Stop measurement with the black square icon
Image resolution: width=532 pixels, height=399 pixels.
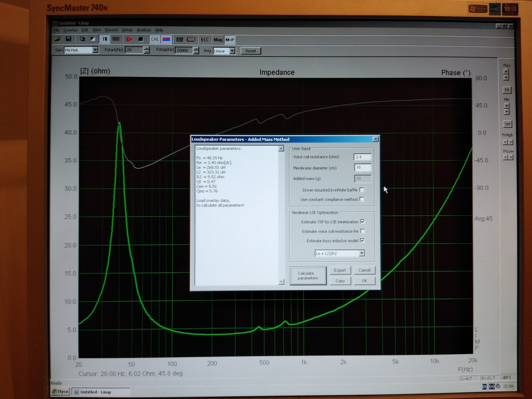pyautogui.click(x=140, y=39)
